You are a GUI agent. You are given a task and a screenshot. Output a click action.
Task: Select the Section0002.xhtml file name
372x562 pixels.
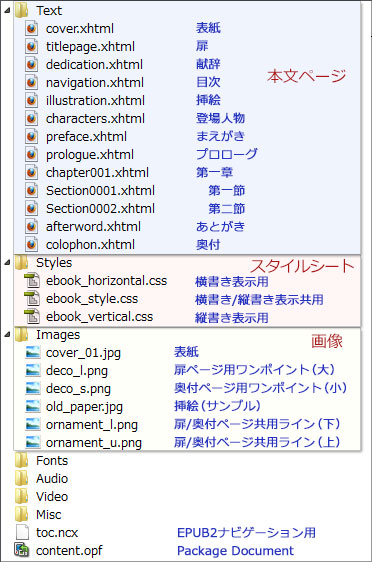[100, 209]
